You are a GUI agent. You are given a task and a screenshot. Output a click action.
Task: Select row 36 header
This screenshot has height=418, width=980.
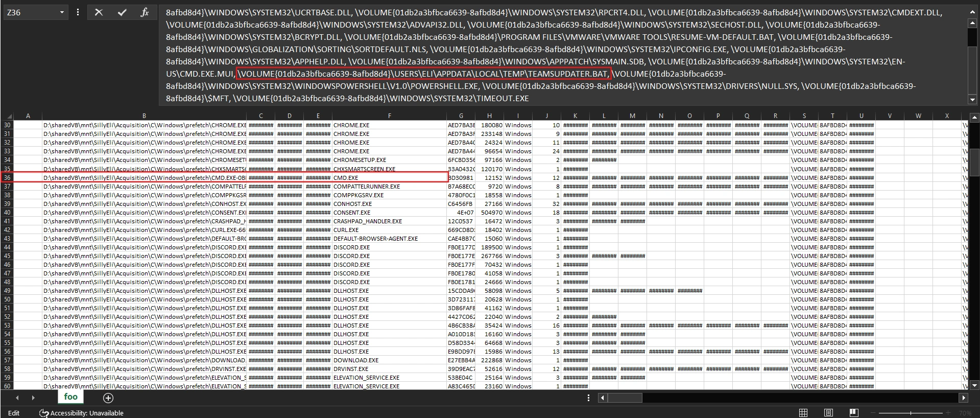tap(7, 178)
